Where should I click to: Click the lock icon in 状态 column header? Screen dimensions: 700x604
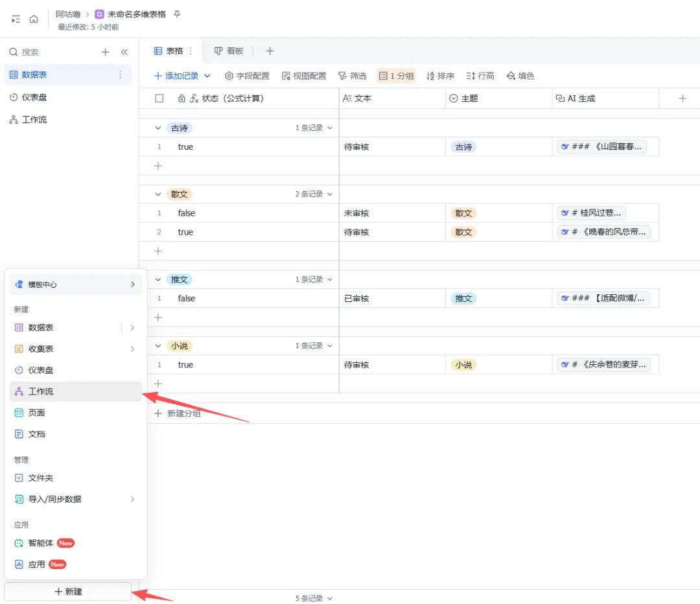click(181, 99)
